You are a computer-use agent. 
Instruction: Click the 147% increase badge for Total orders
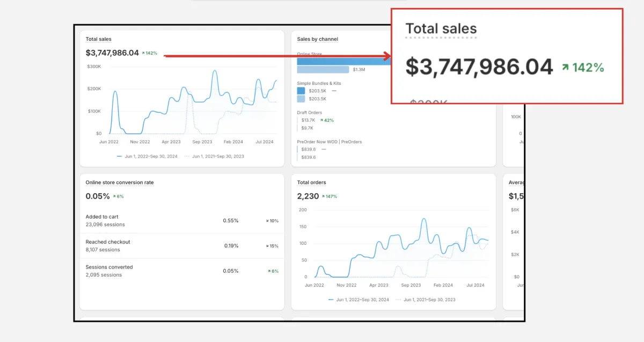pyautogui.click(x=330, y=197)
